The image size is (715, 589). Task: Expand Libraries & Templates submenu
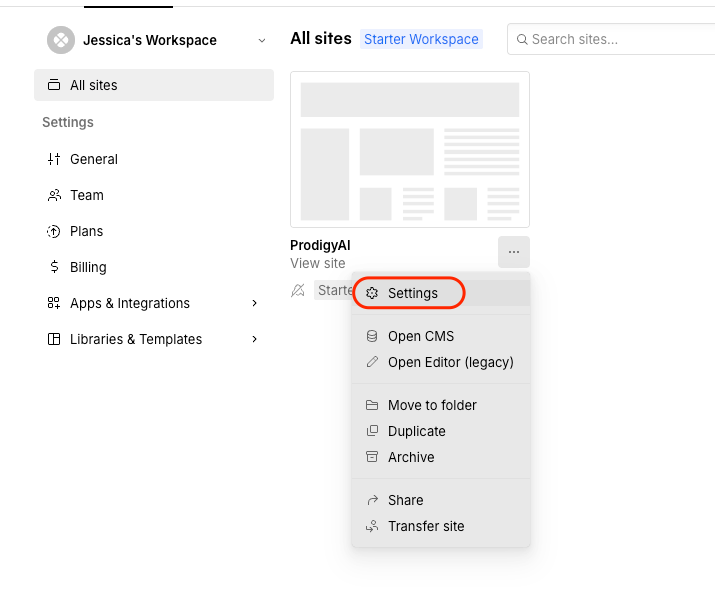[255, 339]
